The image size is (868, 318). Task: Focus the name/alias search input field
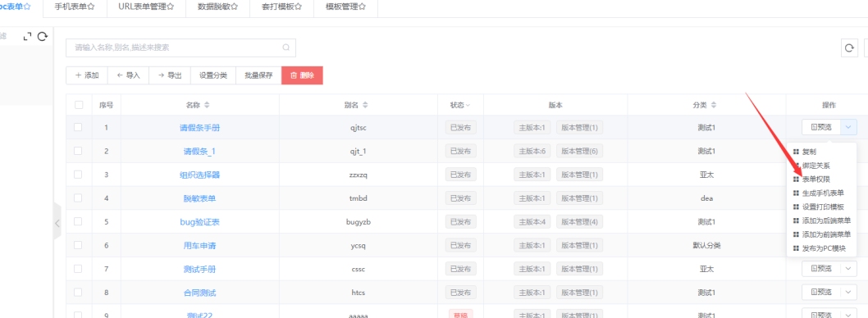pyautogui.click(x=180, y=48)
